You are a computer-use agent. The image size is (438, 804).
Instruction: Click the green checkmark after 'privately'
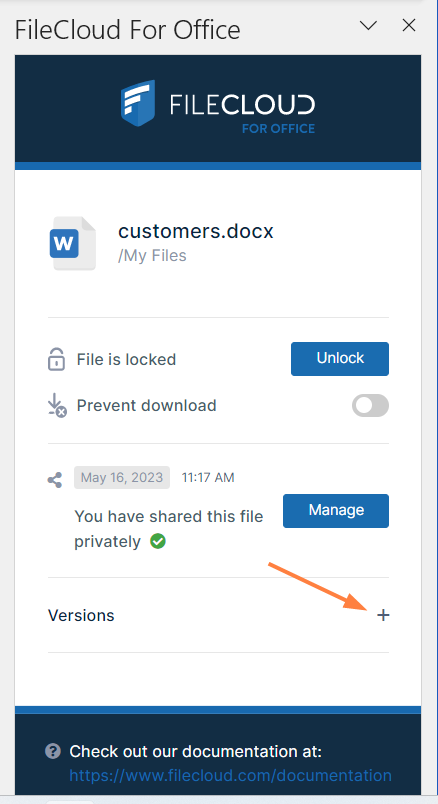coord(158,541)
